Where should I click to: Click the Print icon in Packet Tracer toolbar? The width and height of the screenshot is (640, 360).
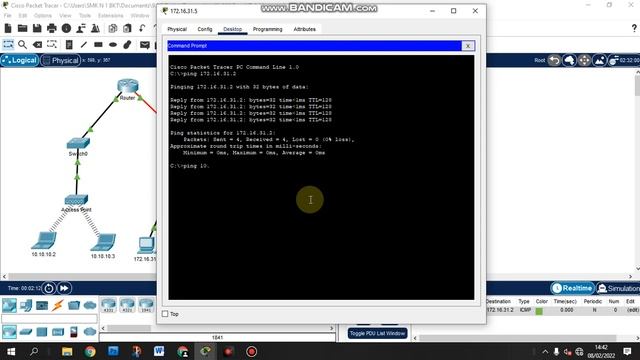point(52,28)
